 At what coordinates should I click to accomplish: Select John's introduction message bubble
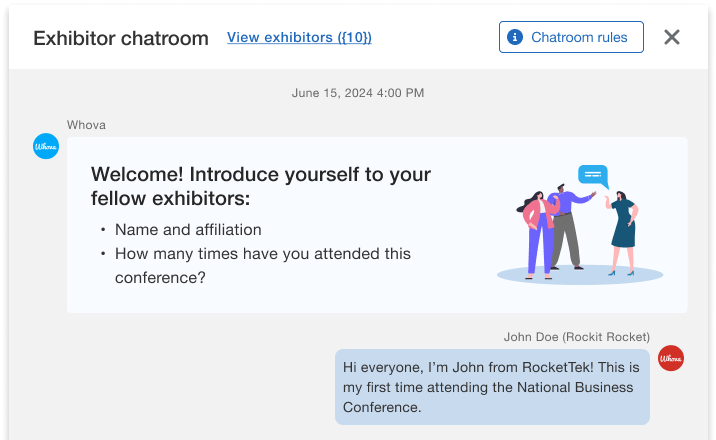tap(492, 387)
